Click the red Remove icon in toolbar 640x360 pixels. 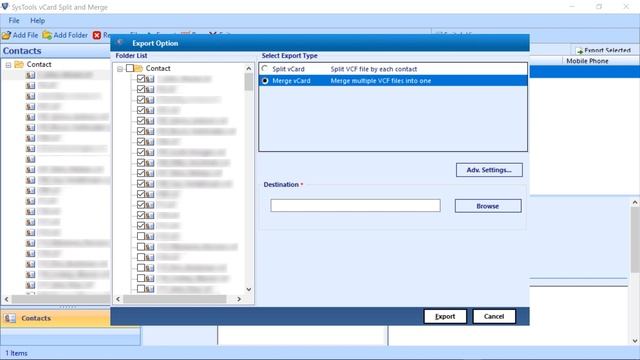pos(97,36)
